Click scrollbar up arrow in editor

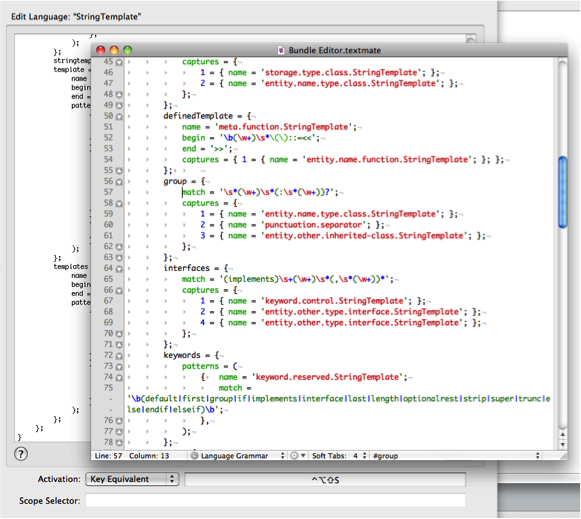(562, 435)
